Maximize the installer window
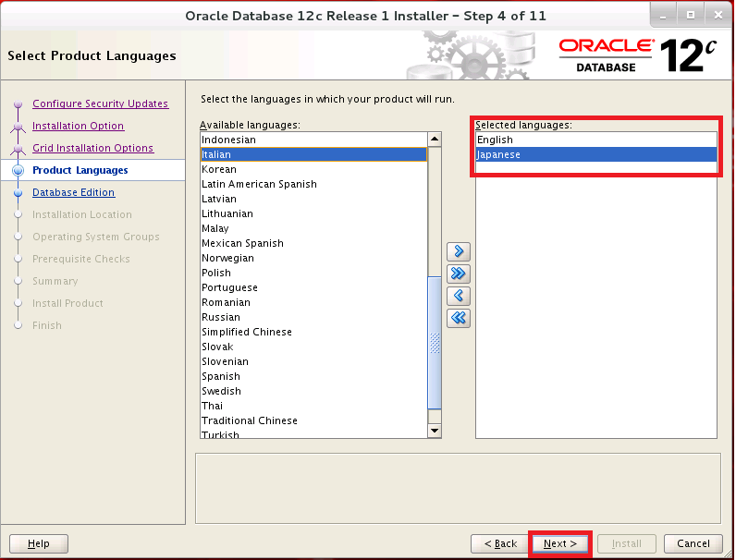The height and width of the screenshot is (560, 736). (x=691, y=16)
